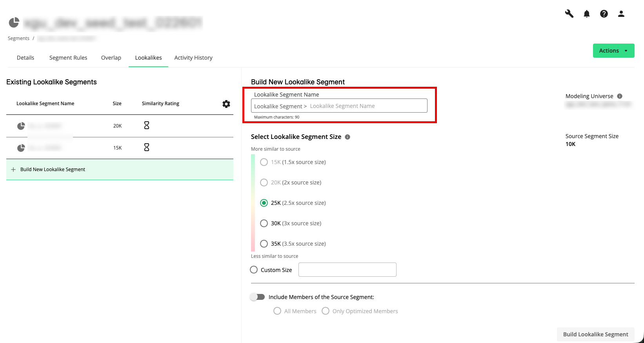This screenshot has height=343, width=644.
Task: Click the Modeling Universe info icon
Action: tap(620, 96)
